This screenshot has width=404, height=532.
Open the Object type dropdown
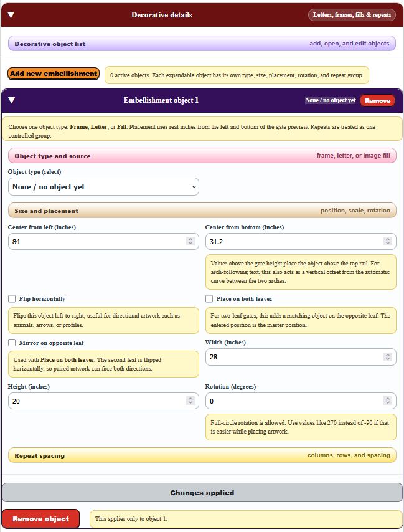point(103,187)
